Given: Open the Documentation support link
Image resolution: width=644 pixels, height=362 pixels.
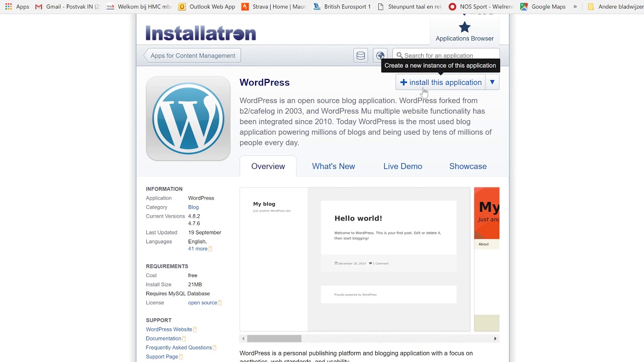Looking at the screenshot, I should pos(164,338).
